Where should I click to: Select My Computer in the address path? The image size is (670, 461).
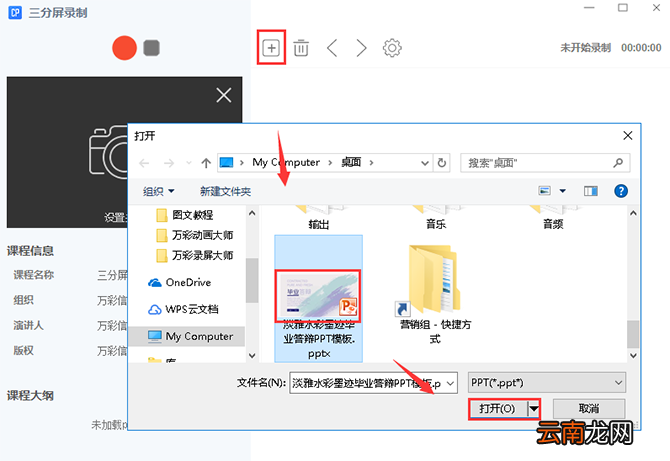pyautogui.click(x=285, y=162)
